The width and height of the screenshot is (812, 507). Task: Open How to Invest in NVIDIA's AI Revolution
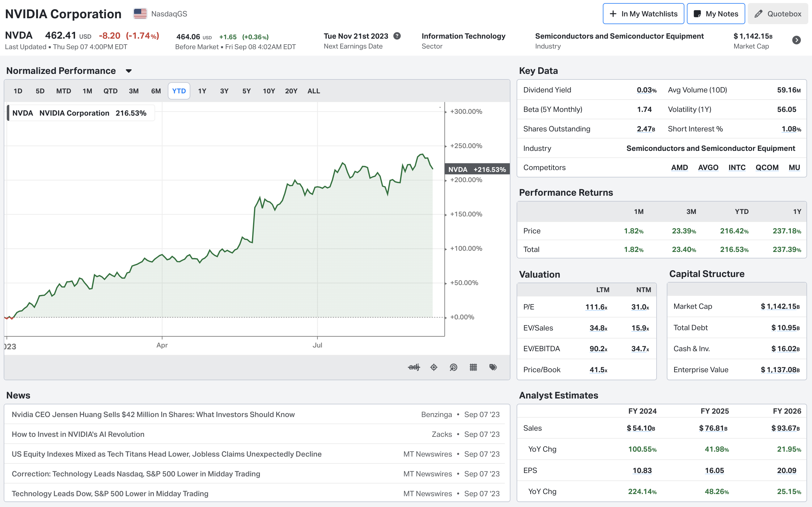tap(78, 434)
